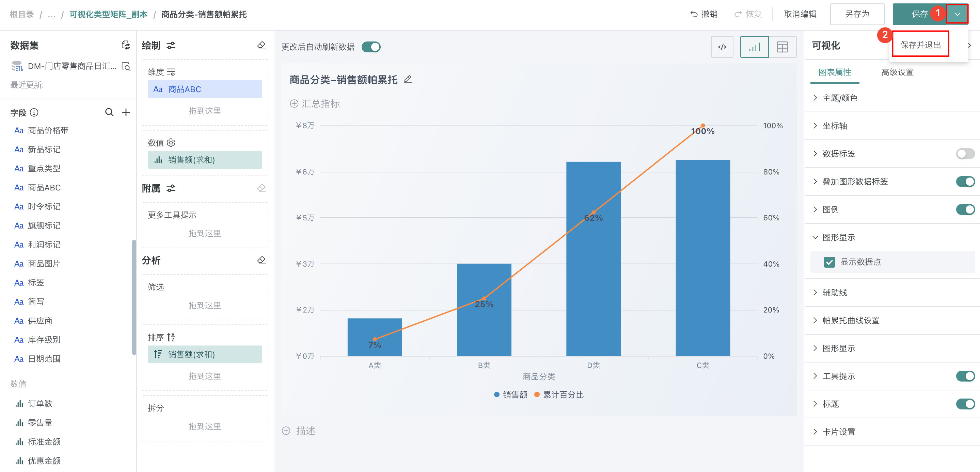Click the pencil icon to edit the chart title
The height and width of the screenshot is (472, 980).
[408, 79]
